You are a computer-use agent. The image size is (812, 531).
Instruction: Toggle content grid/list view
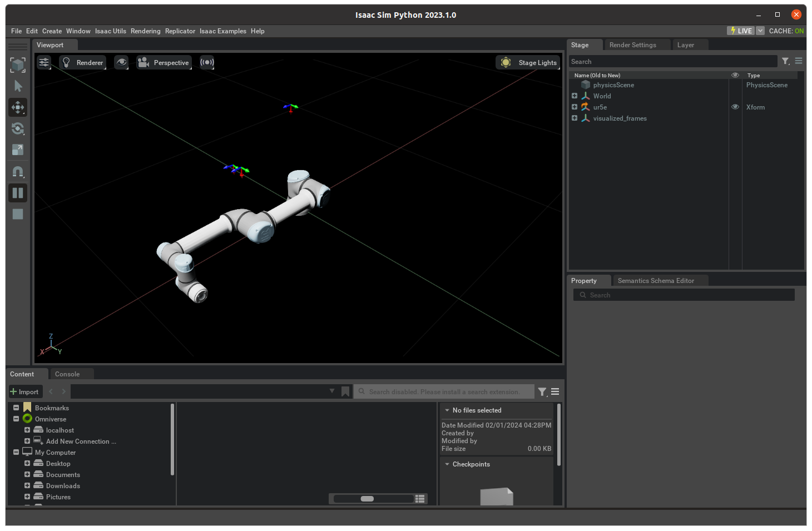coord(420,499)
